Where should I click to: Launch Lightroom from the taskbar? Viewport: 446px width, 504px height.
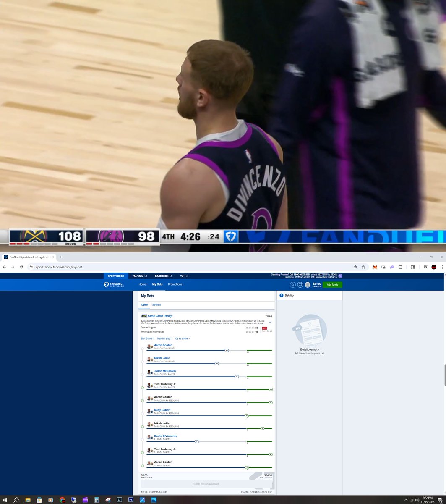point(120,500)
